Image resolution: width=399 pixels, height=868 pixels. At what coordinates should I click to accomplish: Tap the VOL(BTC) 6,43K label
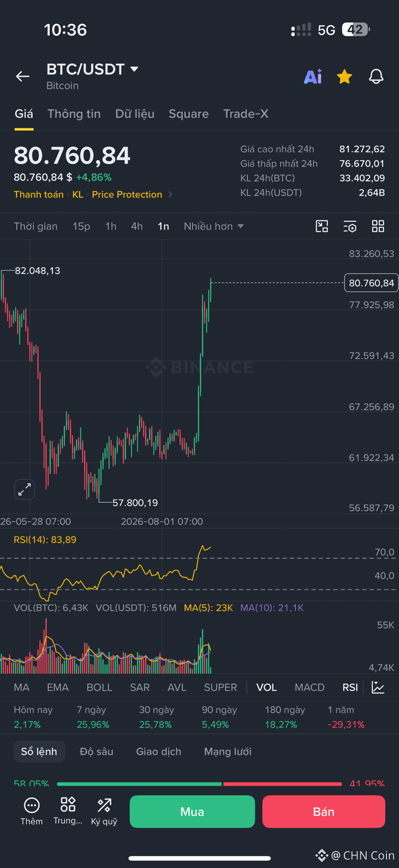(51, 608)
